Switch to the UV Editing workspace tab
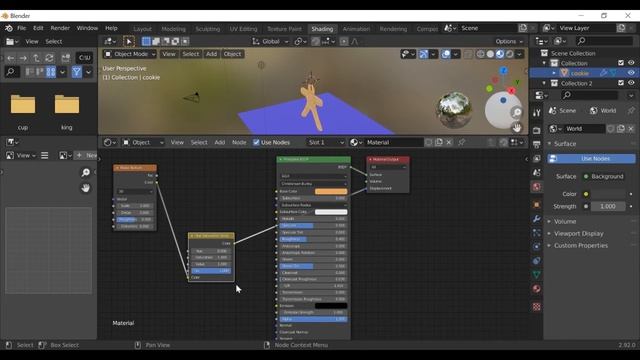 [243, 29]
